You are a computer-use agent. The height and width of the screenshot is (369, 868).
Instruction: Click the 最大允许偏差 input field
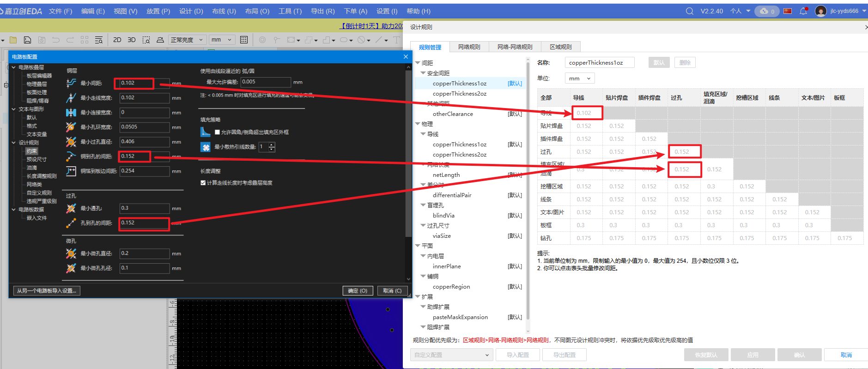pyautogui.click(x=266, y=82)
